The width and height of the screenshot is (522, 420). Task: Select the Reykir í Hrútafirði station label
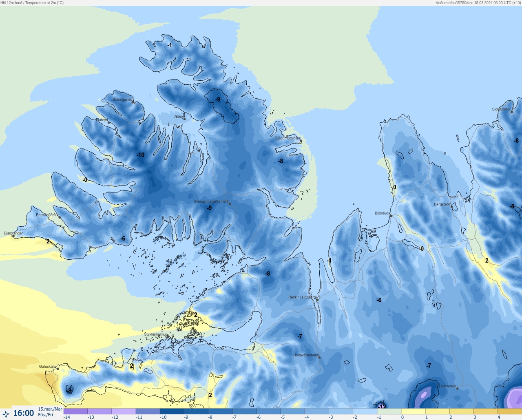[x=303, y=297]
